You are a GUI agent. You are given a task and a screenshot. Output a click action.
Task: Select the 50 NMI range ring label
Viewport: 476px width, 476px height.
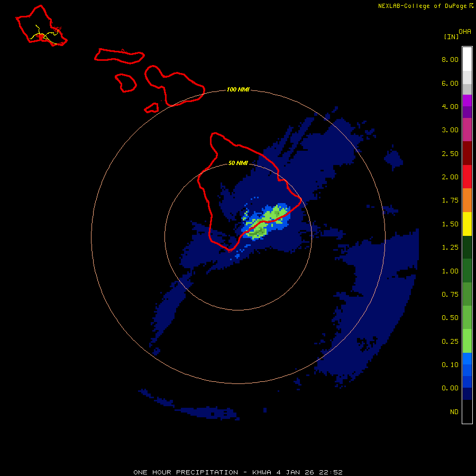[x=238, y=163]
